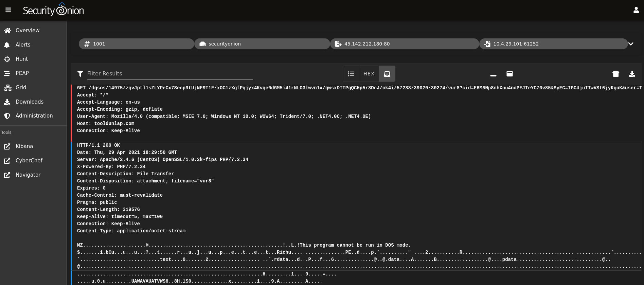Expand packets with window icon
644x285 pixels.
pos(509,74)
